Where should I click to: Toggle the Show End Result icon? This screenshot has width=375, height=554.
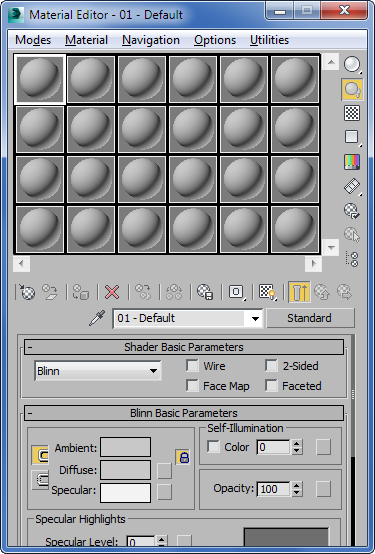click(299, 292)
